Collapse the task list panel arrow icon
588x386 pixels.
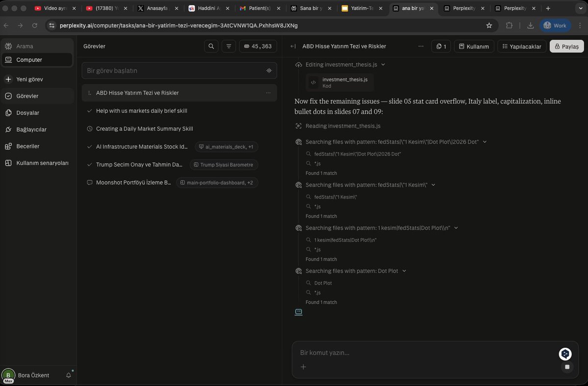(293, 46)
